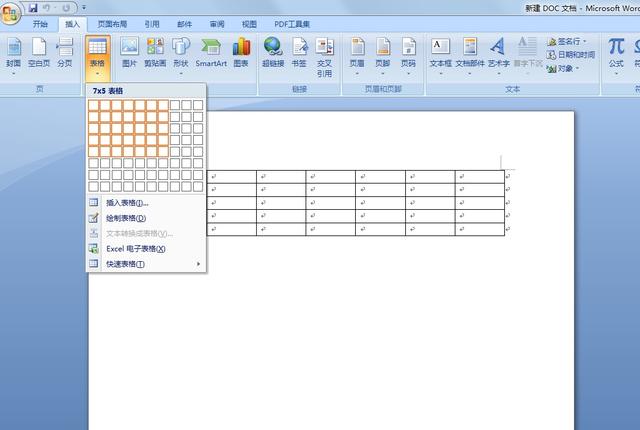Open the 页面布局 tab
Viewport: 640px width, 430px height.
click(x=112, y=24)
